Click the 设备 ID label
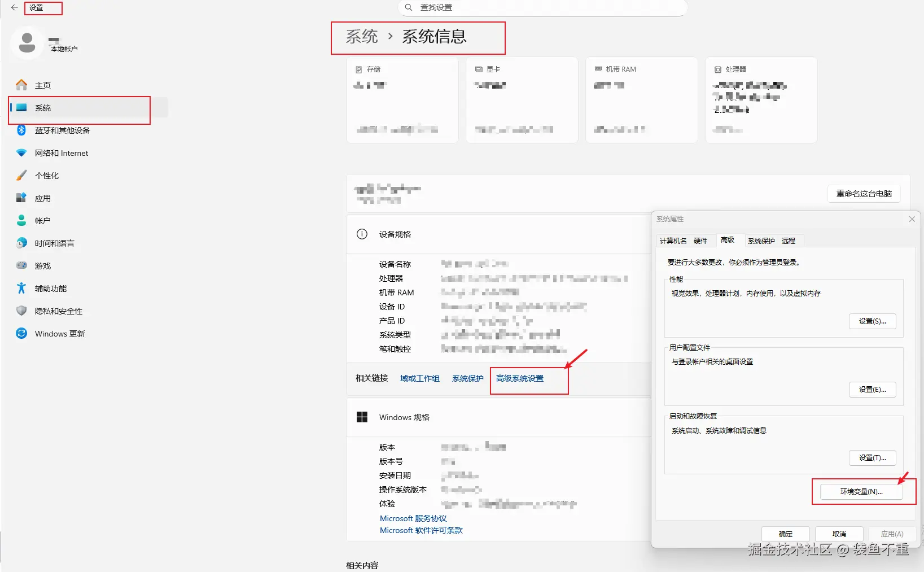This screenshot has width=924, height=572. pyautogui.click(x=392, y=307)
